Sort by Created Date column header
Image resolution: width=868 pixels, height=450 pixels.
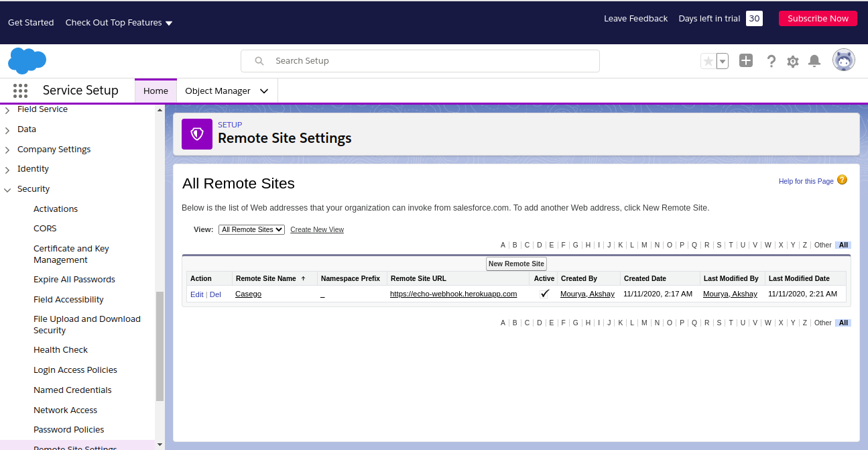pyautogui.click(x=645, y=278)
